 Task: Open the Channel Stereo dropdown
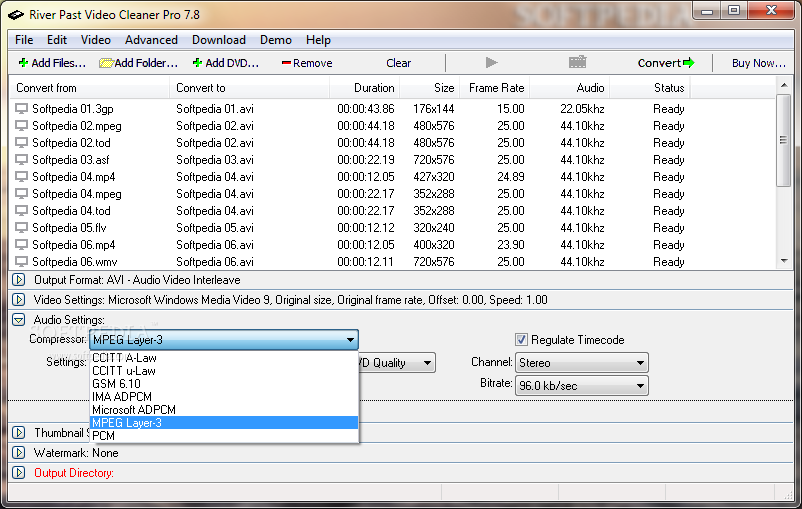pos(582,363)
